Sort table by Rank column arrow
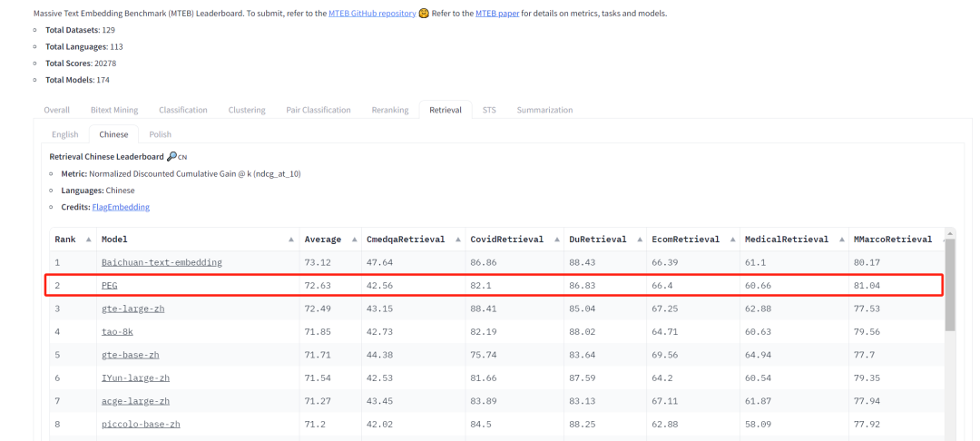The width and height of the screenshot is (980, 441). [x=88, y=240]
